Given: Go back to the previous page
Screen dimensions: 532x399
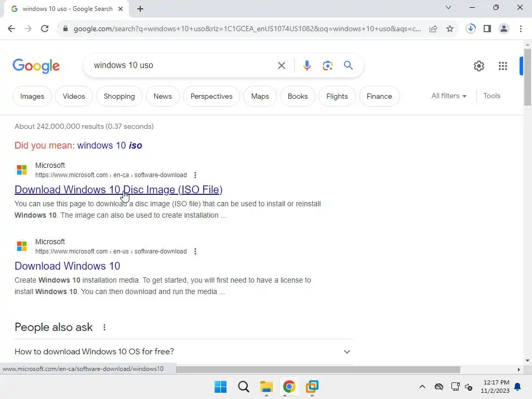Looking at the screenshot, I should coord(11,29).
